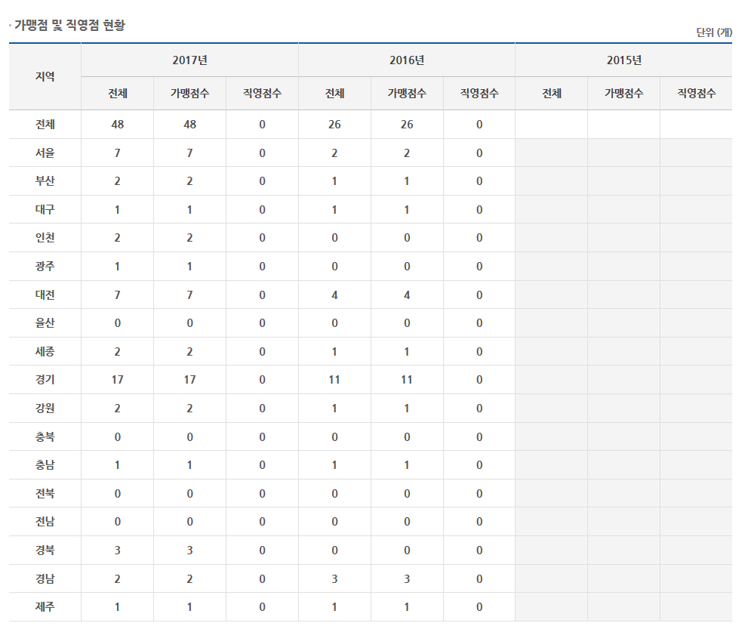Click 경기 2016년 가맹점수 cell showing 11
The image size is (748, 626).
tap(407, 380)
